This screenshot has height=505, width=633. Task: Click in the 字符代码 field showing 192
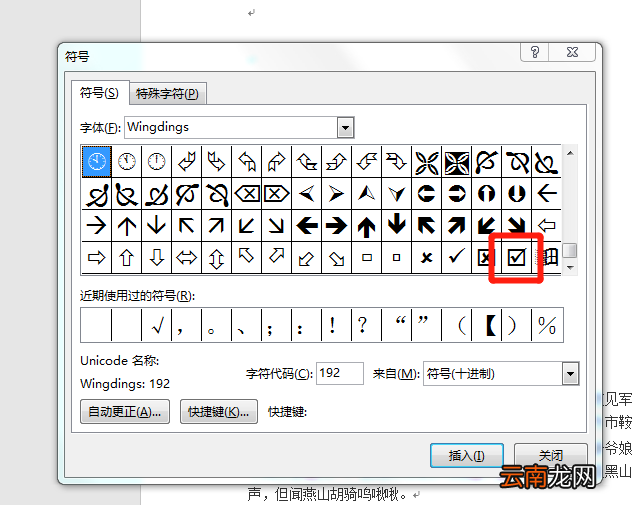point(340,373)
